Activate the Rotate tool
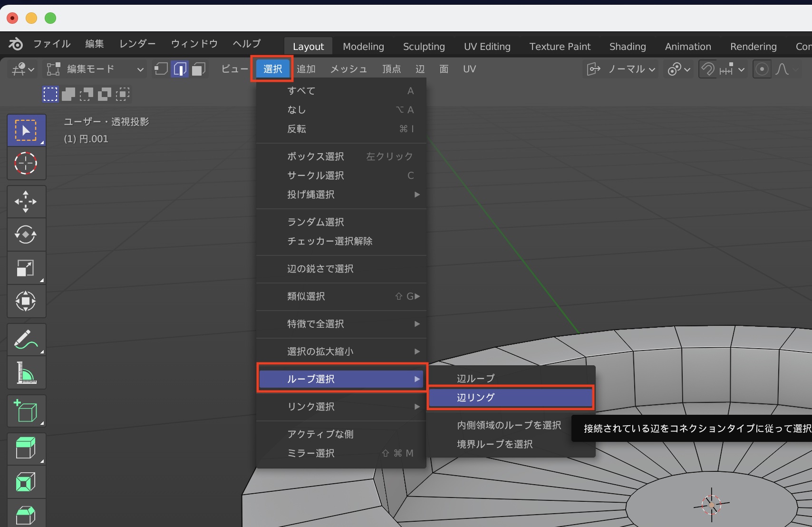812x527 pixels. point(26,234)
